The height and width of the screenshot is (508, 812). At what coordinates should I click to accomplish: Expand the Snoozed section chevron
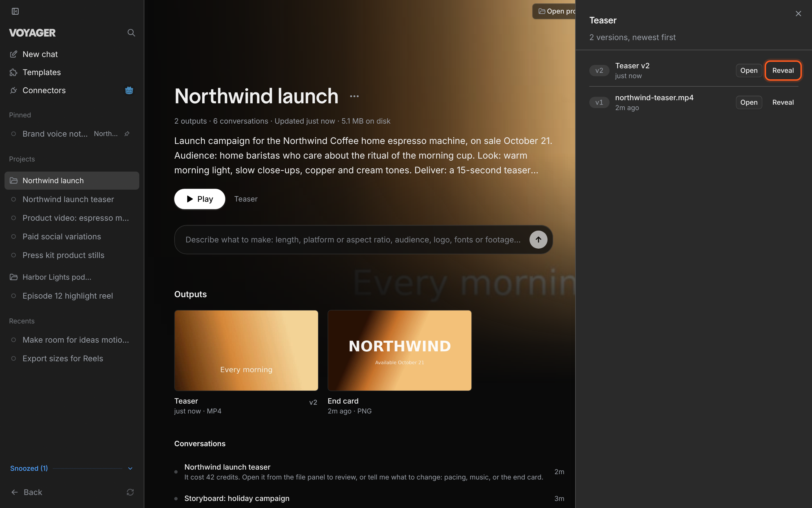pyautogui.click(x=130, y=468)
